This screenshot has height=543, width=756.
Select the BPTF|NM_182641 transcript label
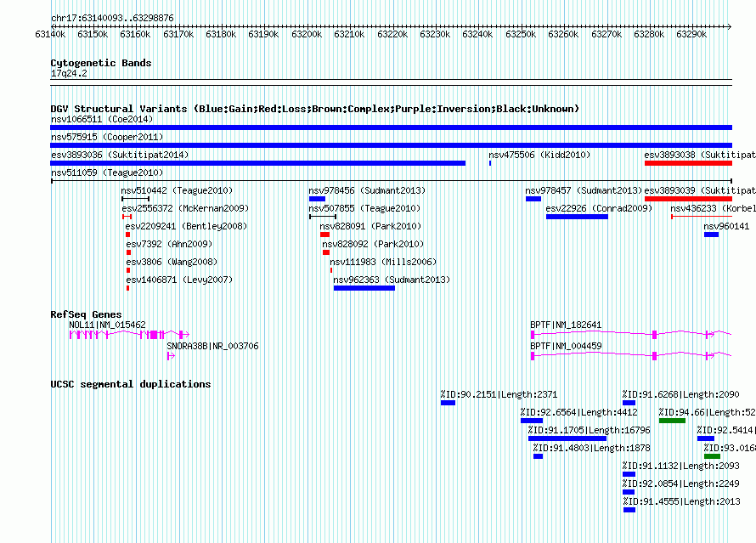point(566,325)
